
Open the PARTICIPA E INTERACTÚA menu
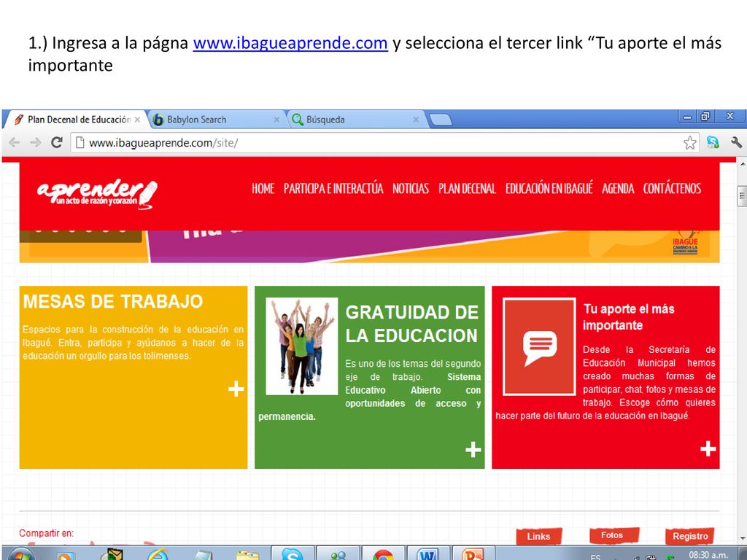tap(333, 189)
